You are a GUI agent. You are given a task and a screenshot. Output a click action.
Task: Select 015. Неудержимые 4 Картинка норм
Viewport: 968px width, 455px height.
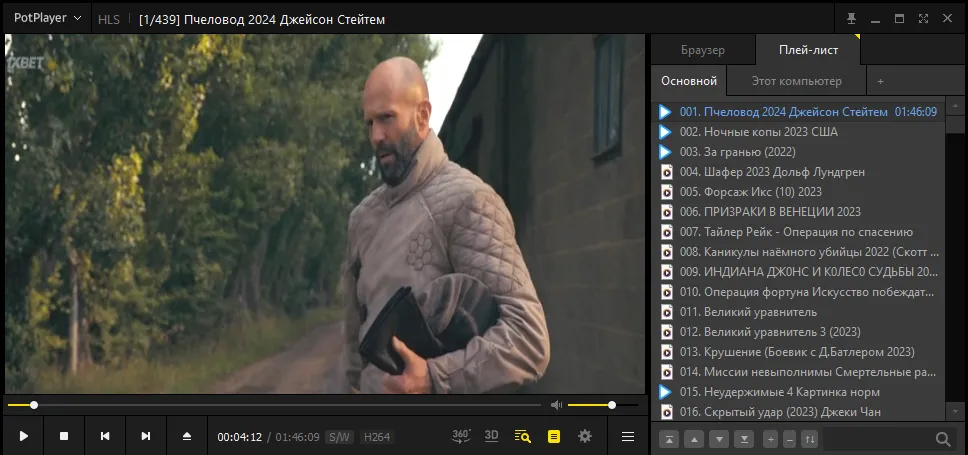(x=798, y=392)
